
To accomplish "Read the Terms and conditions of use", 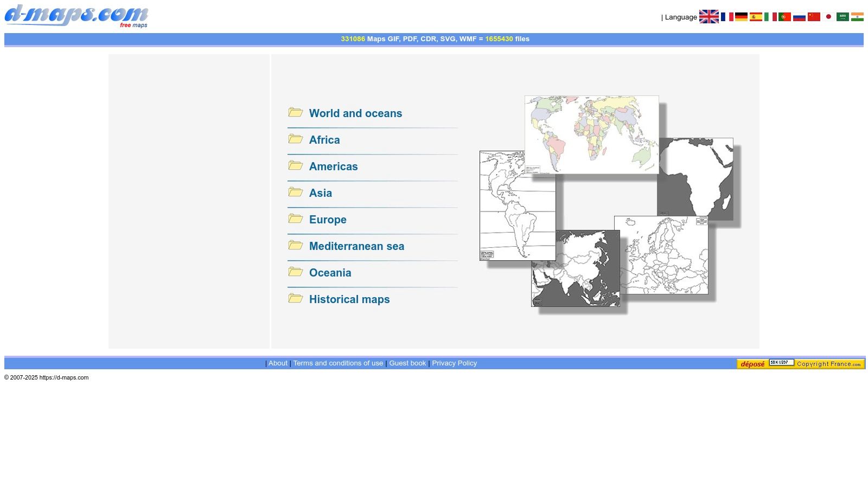I will 337,363.
